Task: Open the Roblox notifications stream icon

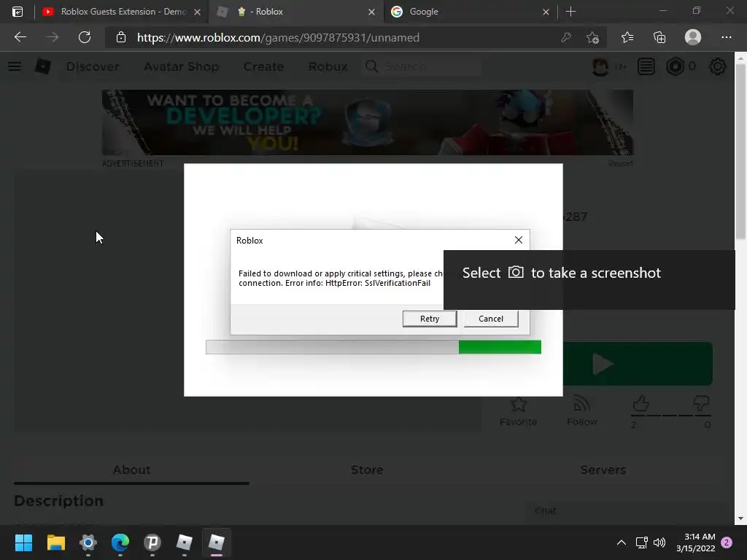Action: (646, 66)
